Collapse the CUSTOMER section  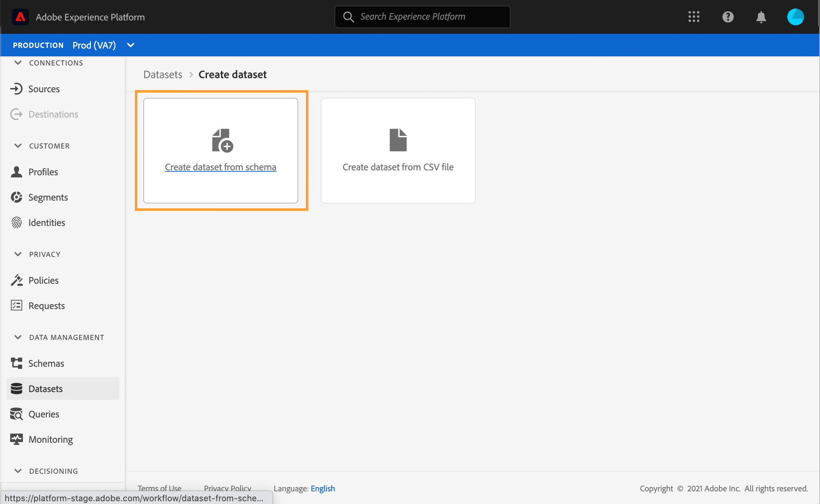18,146
